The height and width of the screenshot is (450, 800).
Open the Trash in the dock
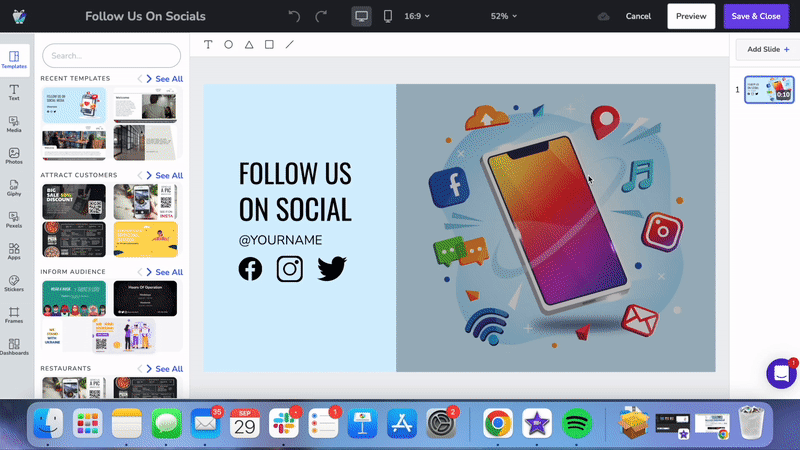[752, 422]
